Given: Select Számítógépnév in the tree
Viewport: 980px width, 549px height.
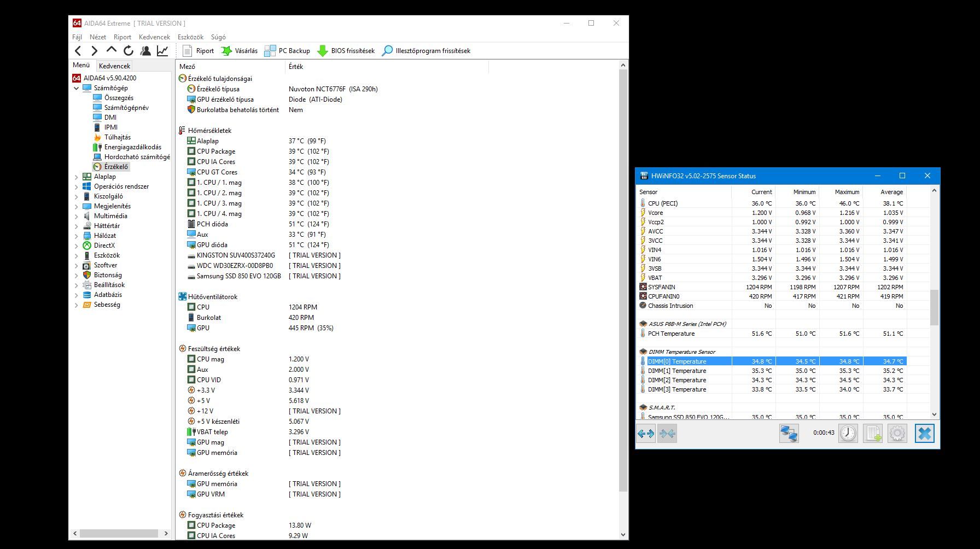Looking at the screenshot, I should click(x=126, y=108).
